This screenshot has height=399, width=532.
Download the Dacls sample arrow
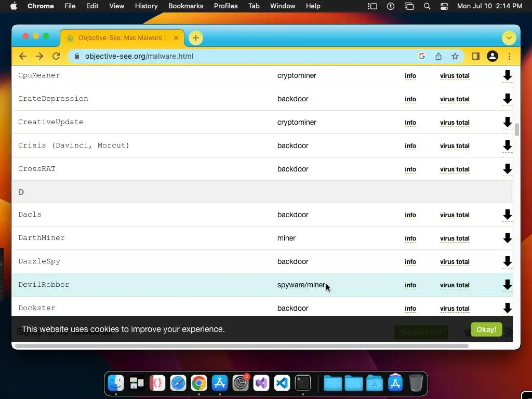[x=507, y=215]
